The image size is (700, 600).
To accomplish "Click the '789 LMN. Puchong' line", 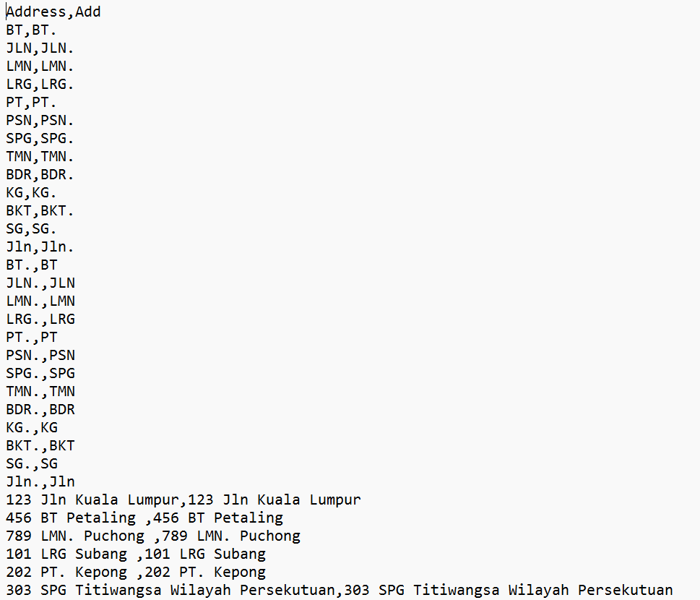I will [153, 536].
